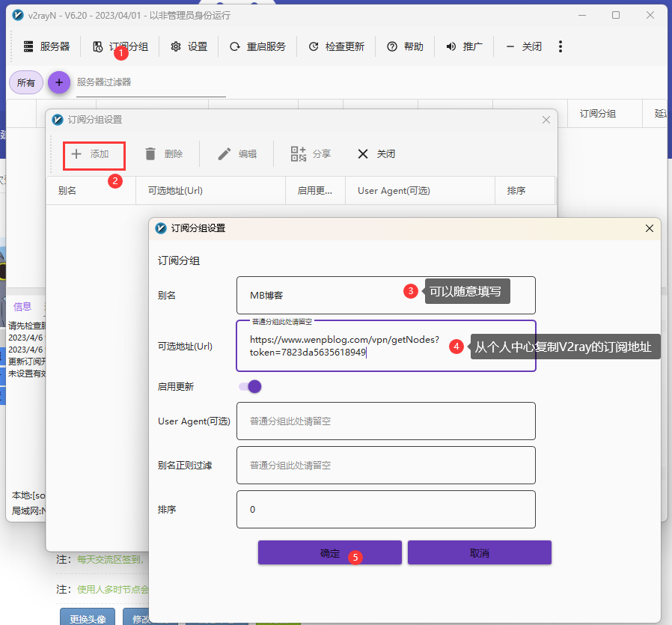The image size is (672, 625).
Task: Open the 订阅分组 menu in the main toolbar
Action: point(120,46)
